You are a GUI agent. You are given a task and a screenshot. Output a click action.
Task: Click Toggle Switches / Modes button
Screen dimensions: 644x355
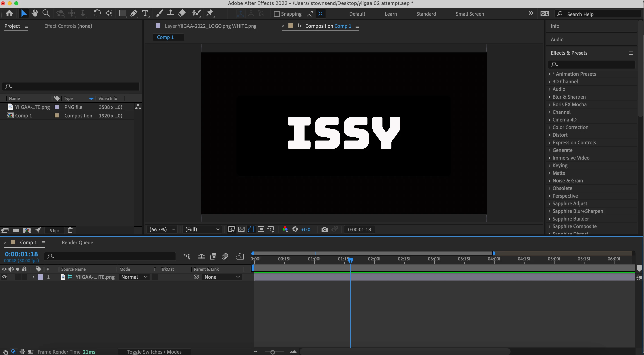click(x=154, y=352)
